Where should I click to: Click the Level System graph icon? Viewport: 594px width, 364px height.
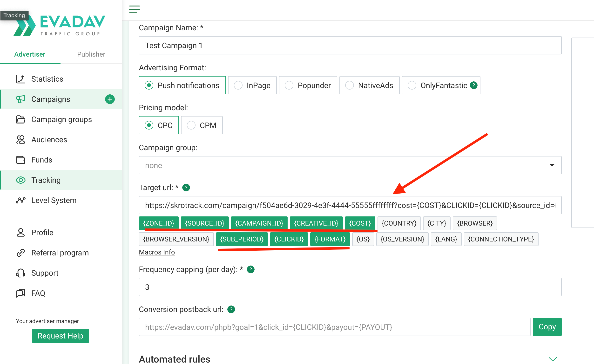pyautogui.click(x=20, y=200)
